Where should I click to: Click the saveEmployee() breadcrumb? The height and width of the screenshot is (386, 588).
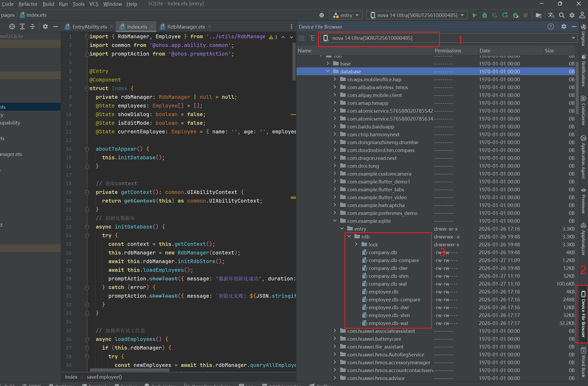(104, 377)
